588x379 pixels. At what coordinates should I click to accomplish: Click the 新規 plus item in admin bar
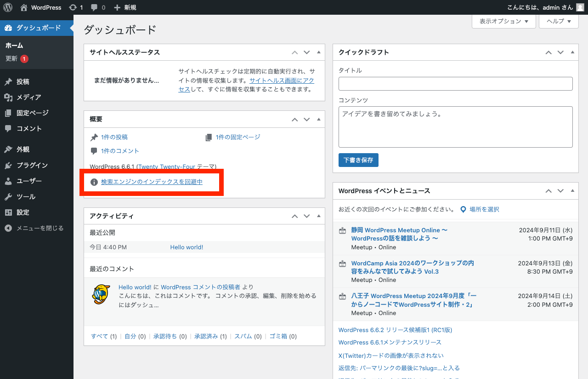pos(125,7)
